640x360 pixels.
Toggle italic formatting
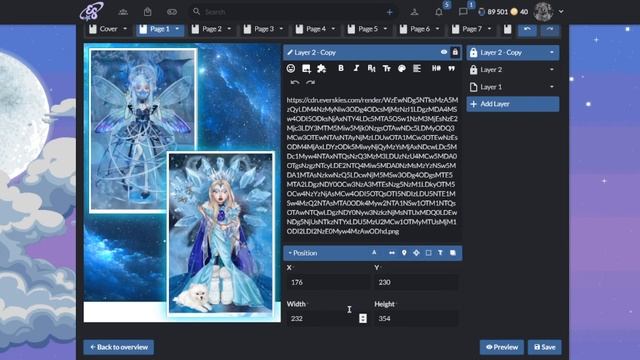(x=356, y=68)
